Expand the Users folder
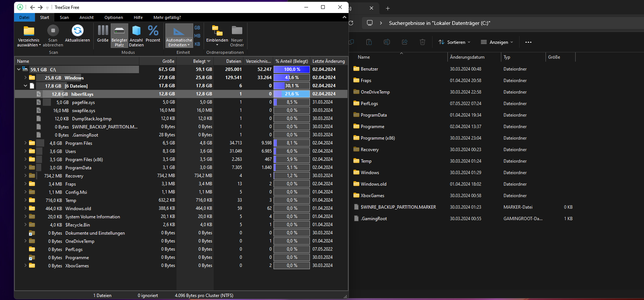Viewport: 644px width, 300px height. pos(25,151)
